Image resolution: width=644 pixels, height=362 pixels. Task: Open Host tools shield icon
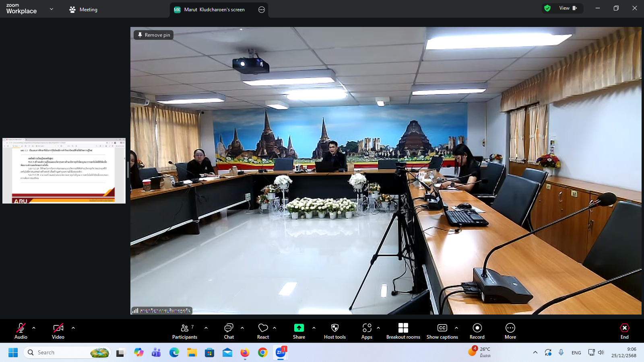[x=334, y=331]
